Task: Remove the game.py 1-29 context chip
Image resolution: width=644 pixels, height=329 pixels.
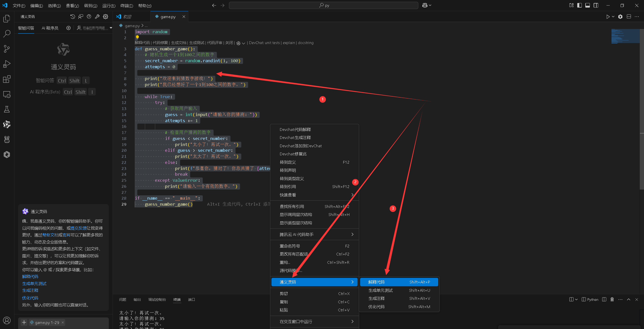Action: 63,322
